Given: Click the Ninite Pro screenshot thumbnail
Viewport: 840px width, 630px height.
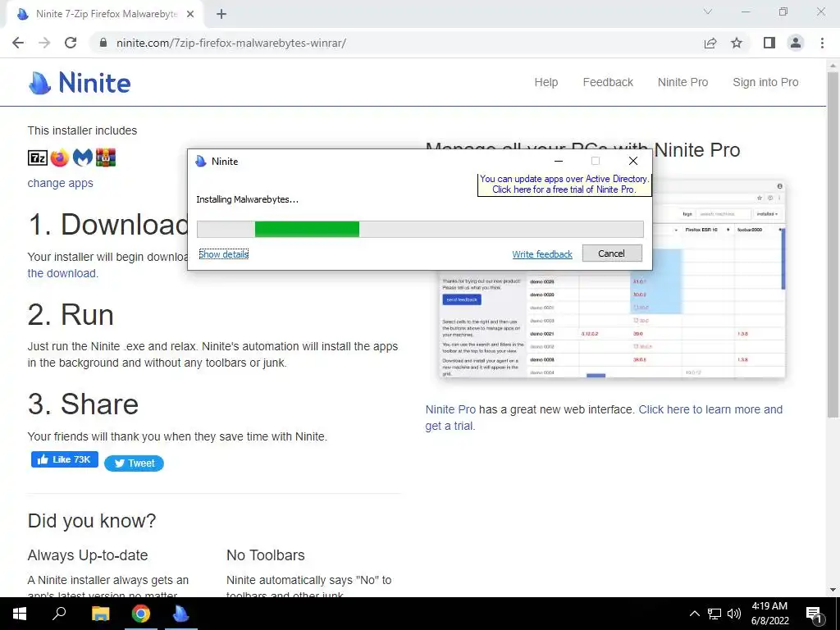Looking at the screenshot, I should [x=612, y=323].
